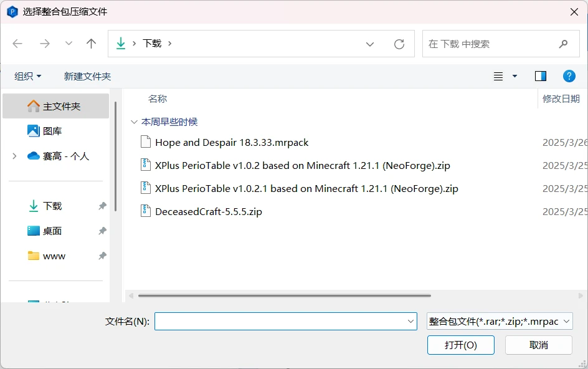
Task: Go up one folder level
Action: pyautogui.click(x=91, y=44)
